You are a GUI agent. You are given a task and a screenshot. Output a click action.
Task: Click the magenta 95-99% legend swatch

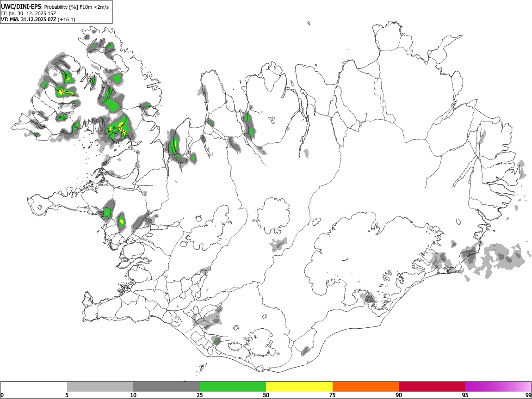tap(498, 387)
